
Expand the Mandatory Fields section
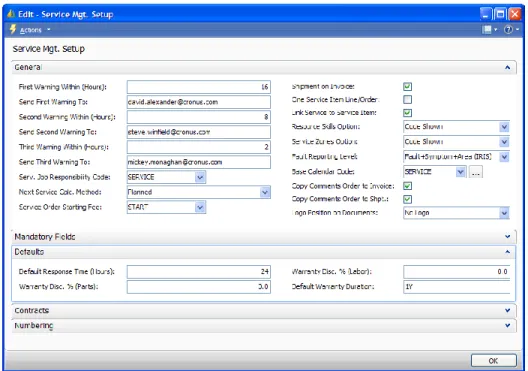click(507, 237)
